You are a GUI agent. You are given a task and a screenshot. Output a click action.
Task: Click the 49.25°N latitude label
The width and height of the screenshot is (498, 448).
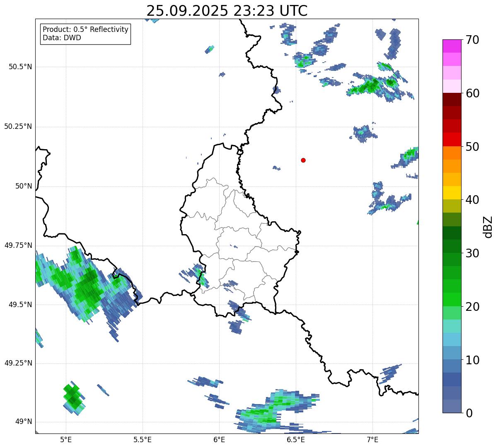click(x=18, y=363)
